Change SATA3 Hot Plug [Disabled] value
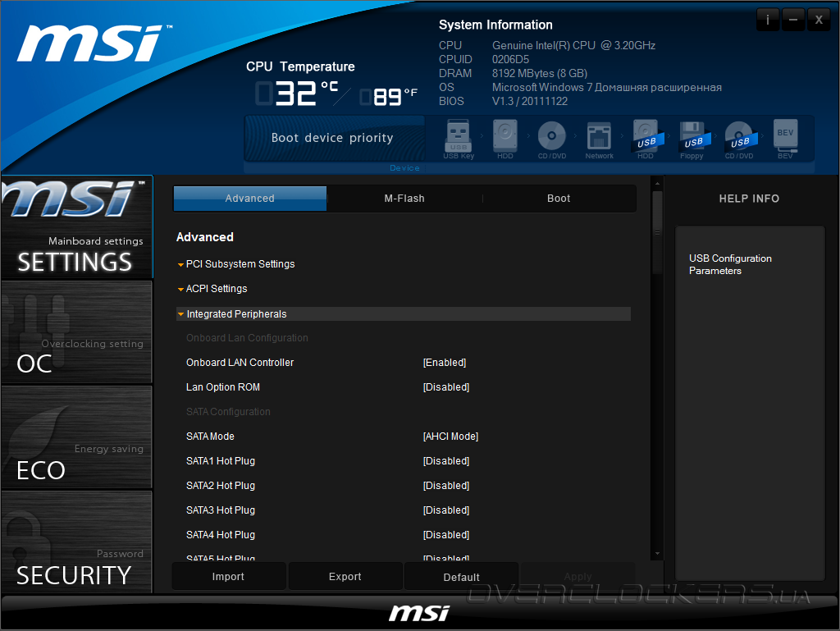The width and height of the screenshot is (840, 631). tap(446, 510)
